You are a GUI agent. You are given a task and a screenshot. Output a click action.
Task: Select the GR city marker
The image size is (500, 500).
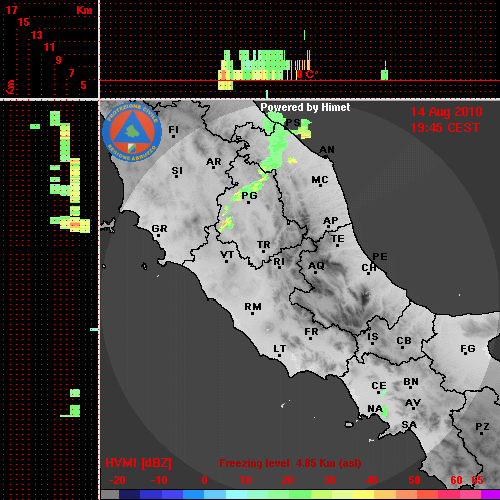coord(159,230)
